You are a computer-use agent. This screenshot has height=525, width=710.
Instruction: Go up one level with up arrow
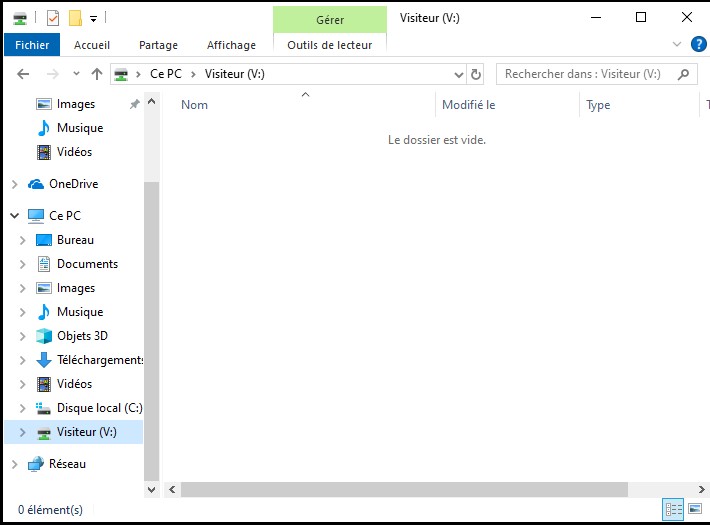click(96, 74)
